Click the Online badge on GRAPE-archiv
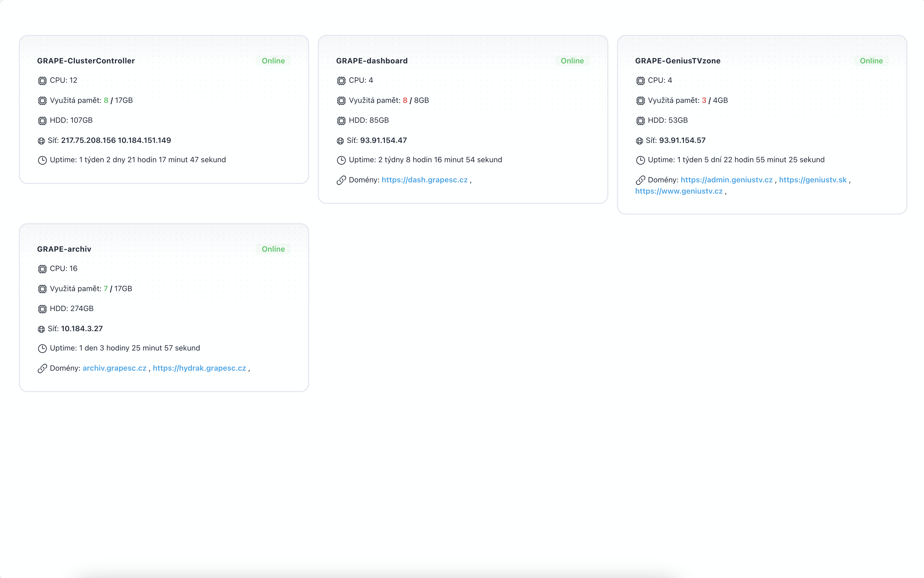Screen dimensions: 924x578 tap(273, 249)
